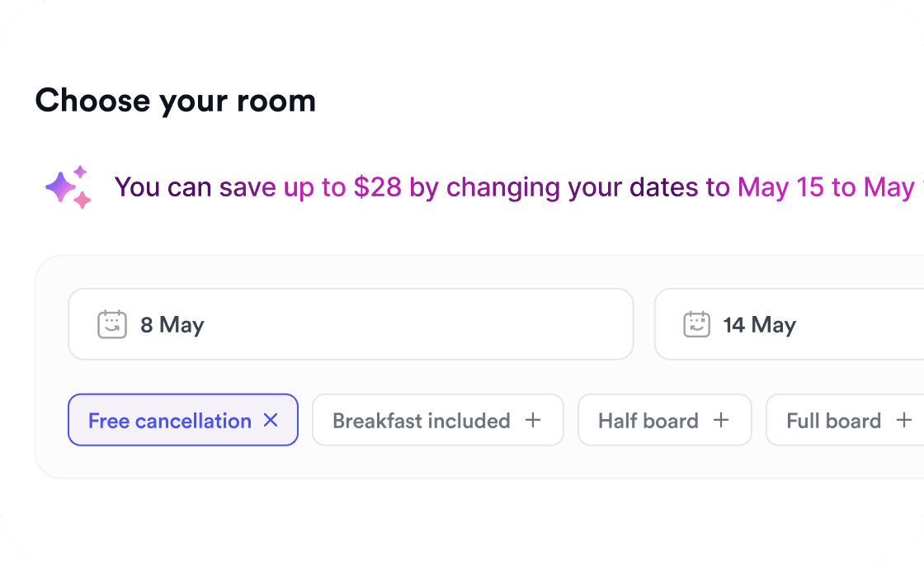Click 'You can save' at start of tip

point(195,187)
